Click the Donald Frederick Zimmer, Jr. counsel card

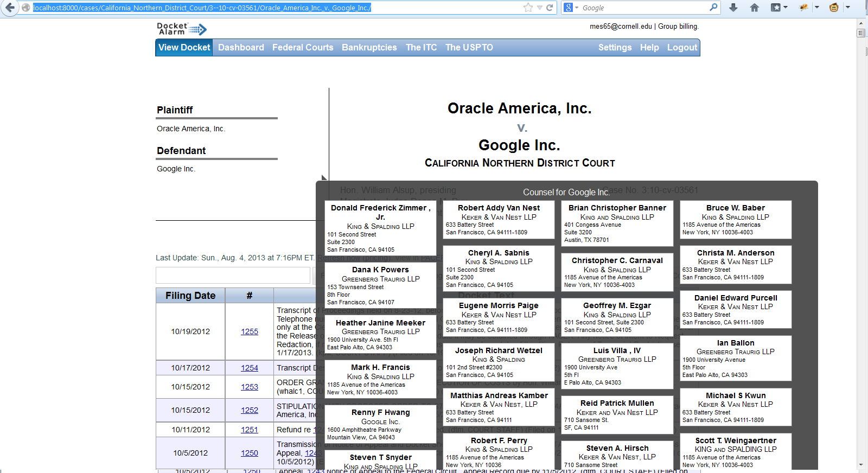pyautogui.click(x=380, y=228)
